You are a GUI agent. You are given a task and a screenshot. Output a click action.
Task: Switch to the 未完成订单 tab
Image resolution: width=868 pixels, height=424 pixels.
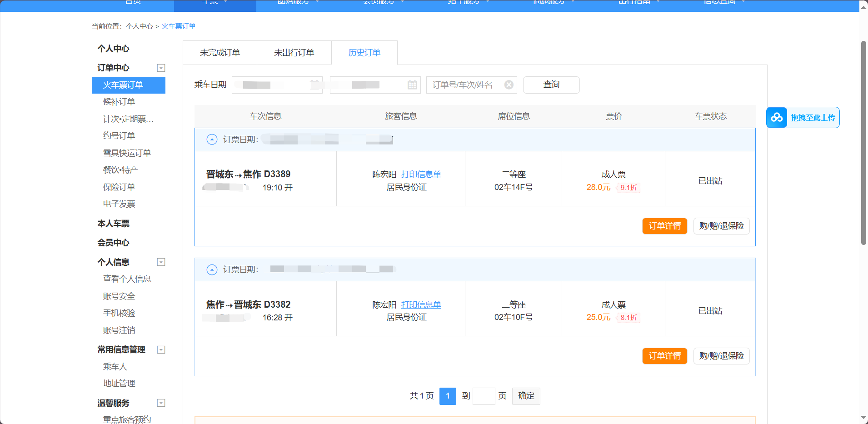point(220,53)
